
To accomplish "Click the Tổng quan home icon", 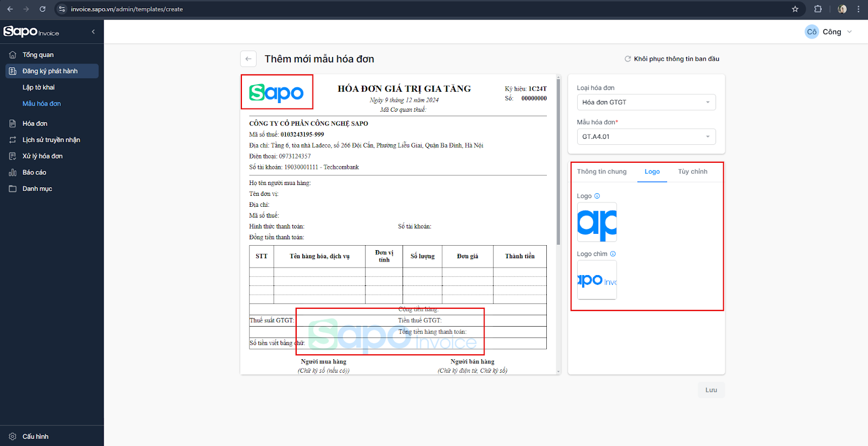I will 12,55.
